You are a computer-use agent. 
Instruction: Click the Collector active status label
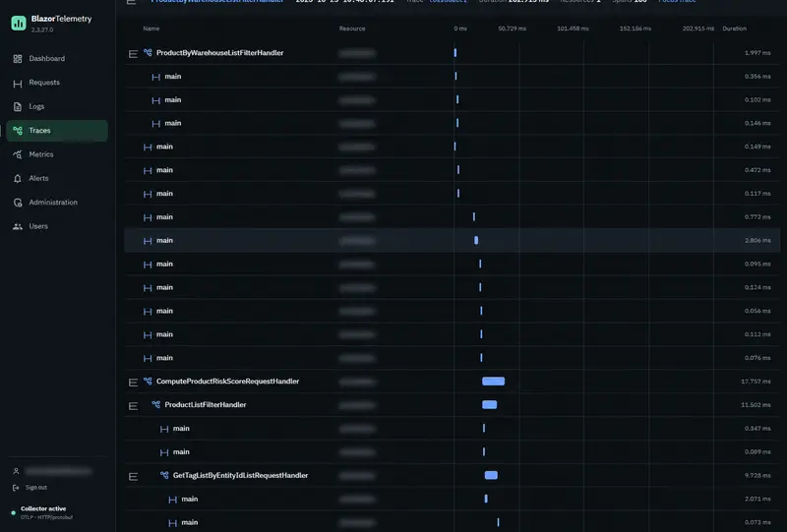pyautogui.click(x=43, y=508)
